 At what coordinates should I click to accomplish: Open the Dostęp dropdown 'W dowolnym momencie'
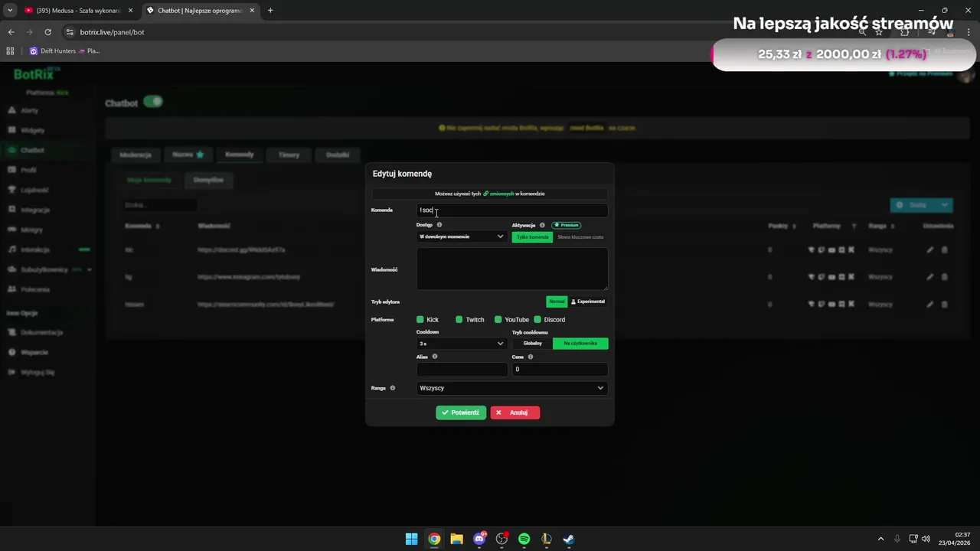click(x=462, y=236)
